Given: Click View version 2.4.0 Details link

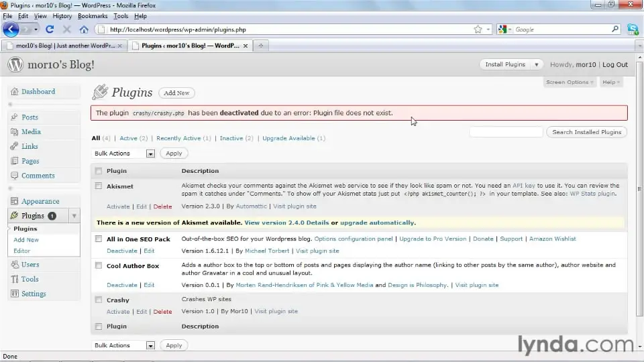Looking at the screenshot, I should (286, 223).
